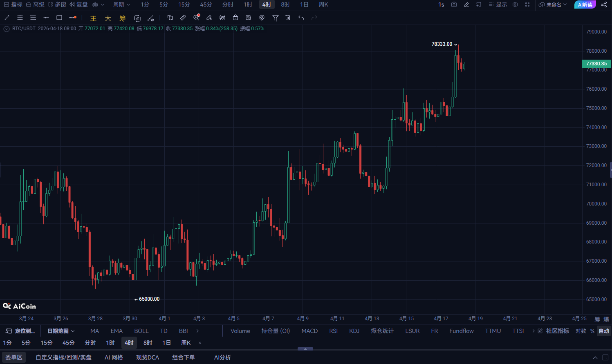
Task: Select the horizontal ray line tool
Action: click(x=46, y=18)
